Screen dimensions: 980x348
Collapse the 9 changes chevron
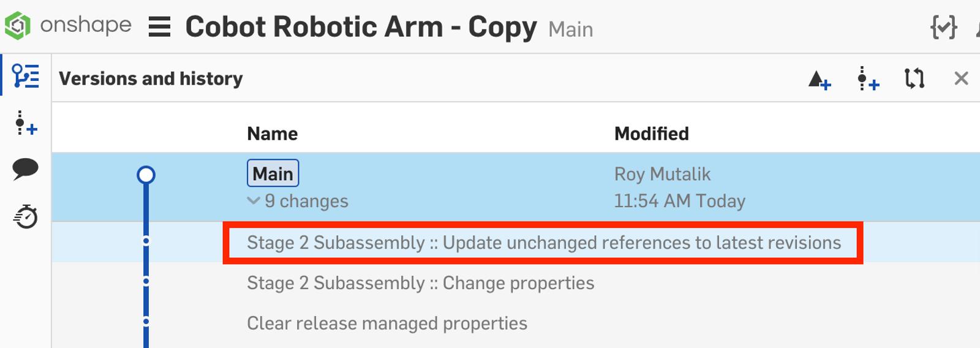[254, 200]
